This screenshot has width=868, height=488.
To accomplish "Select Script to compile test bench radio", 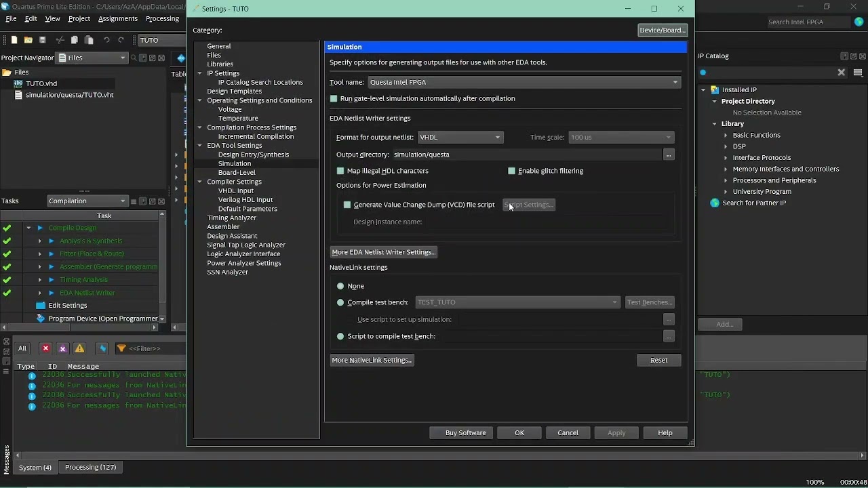I will tap(340, 336).
